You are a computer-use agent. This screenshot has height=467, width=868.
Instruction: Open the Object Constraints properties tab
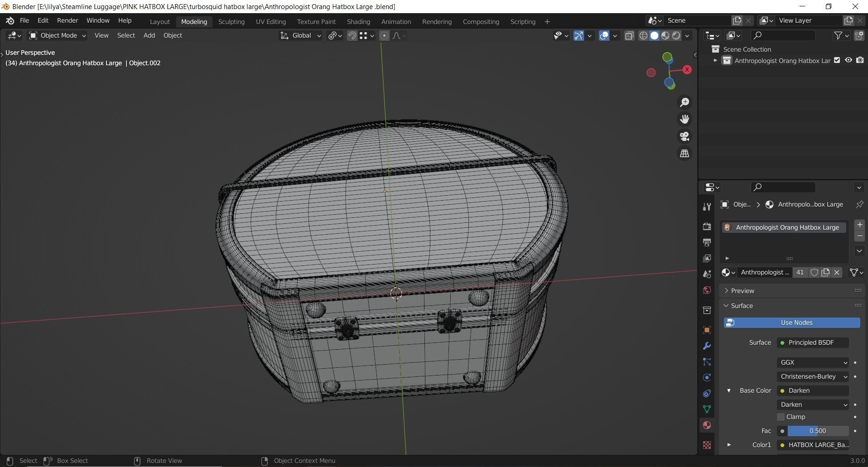point(707,393)
